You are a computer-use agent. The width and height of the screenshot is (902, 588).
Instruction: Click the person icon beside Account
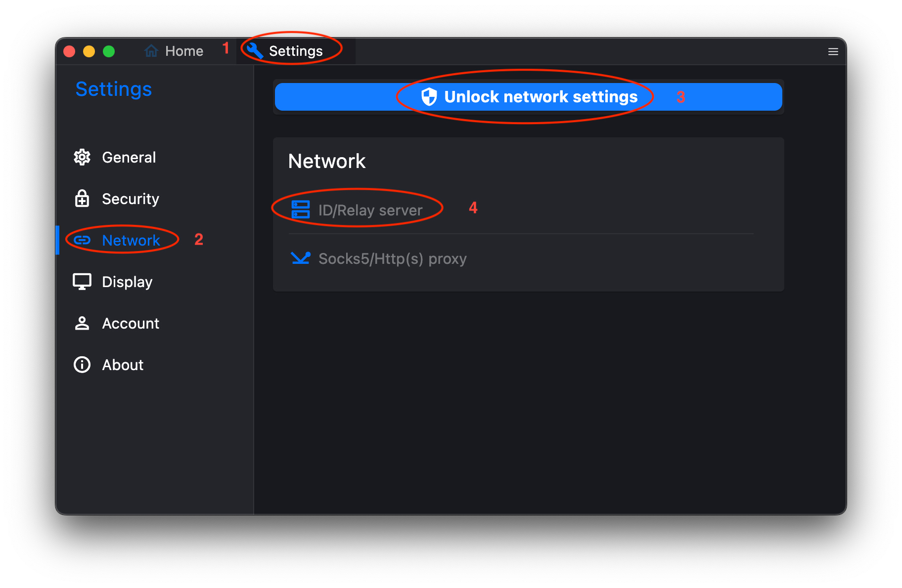(82, 323)
